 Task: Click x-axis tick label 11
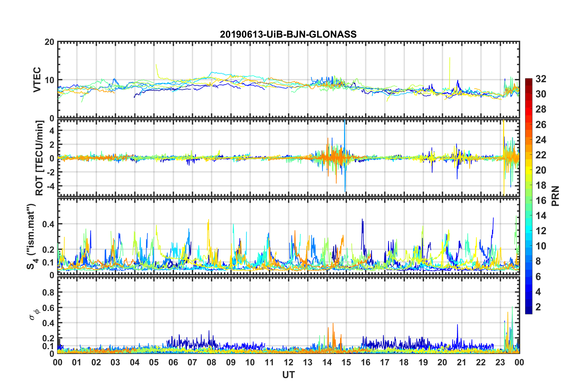pyautogui.click(x=269, y=362)
